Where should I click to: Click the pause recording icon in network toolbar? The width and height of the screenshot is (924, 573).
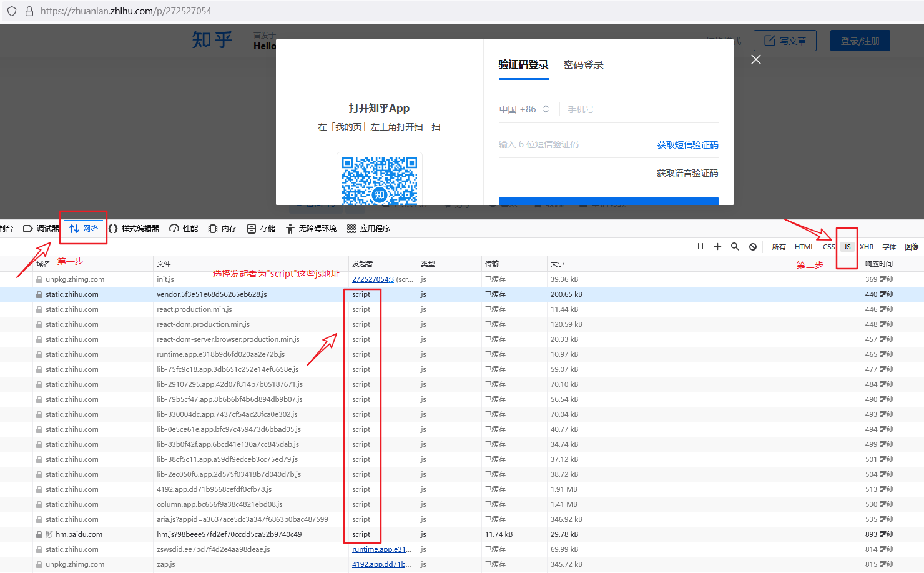(x=700, y=247)
